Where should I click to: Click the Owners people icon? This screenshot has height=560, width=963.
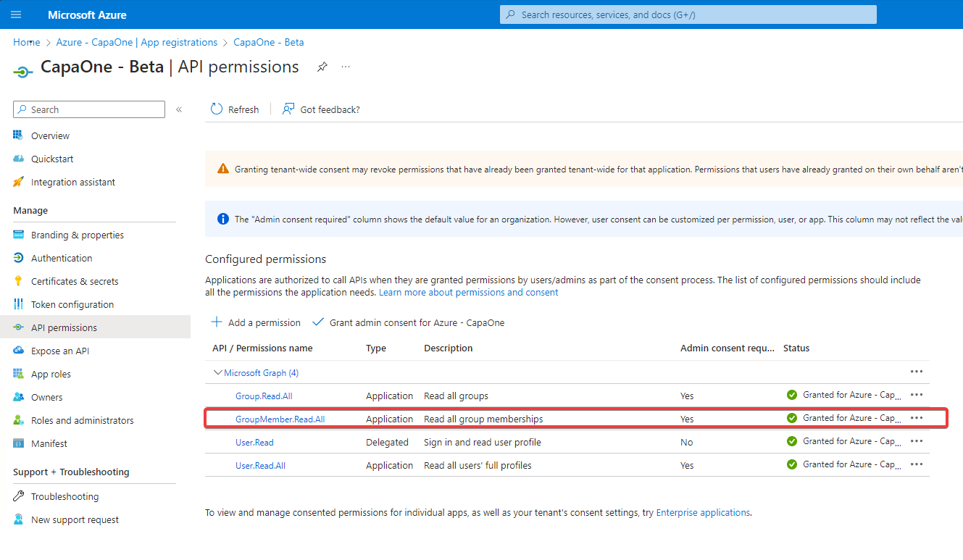(x=18, y=397)
